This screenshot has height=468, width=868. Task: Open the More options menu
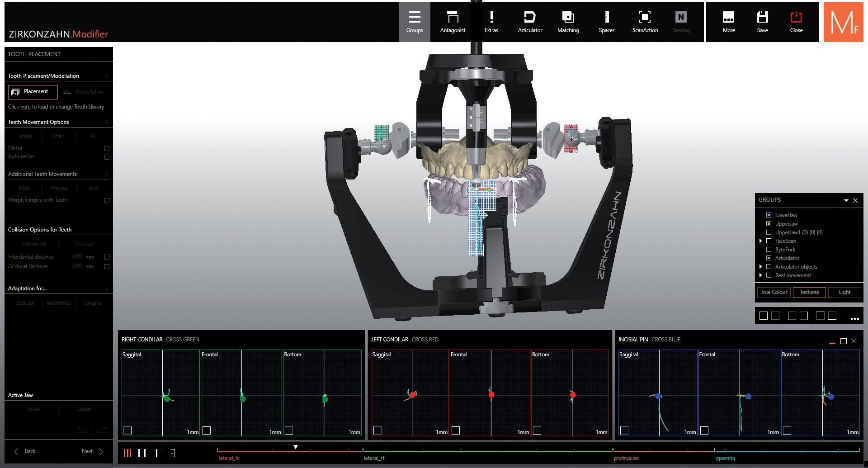coord(729,22)
